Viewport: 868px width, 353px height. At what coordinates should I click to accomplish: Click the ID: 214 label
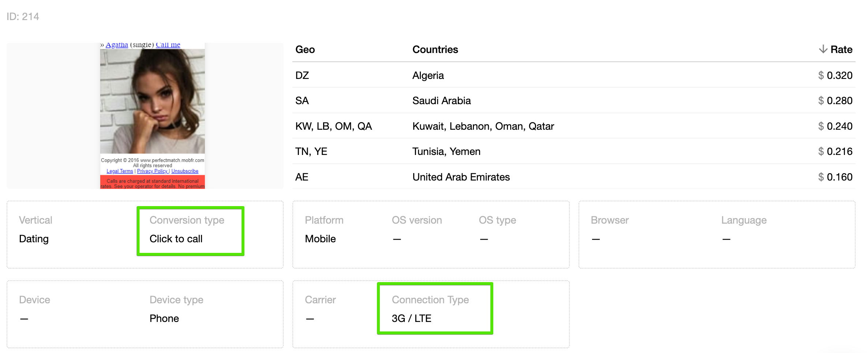click(x=23, y=16)
